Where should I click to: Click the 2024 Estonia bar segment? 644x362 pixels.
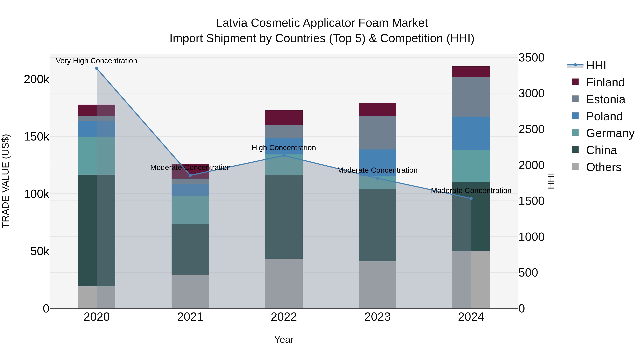point(471,97)
